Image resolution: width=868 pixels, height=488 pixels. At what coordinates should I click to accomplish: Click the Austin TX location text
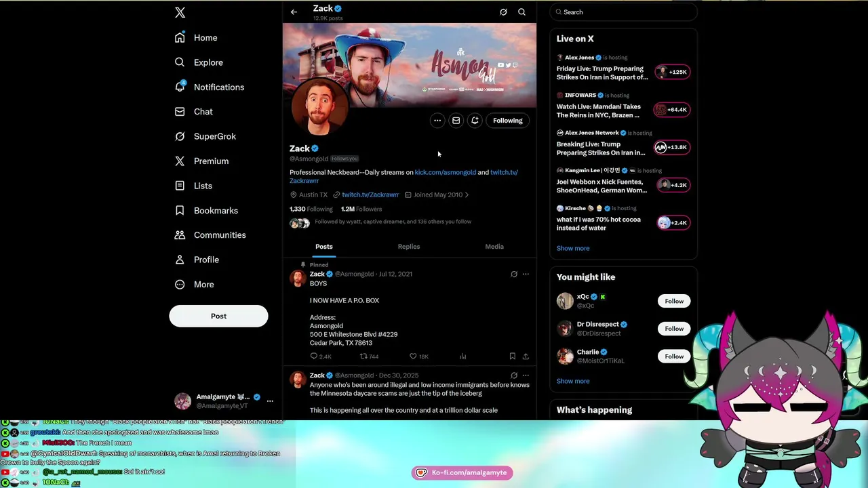[313, 195]
